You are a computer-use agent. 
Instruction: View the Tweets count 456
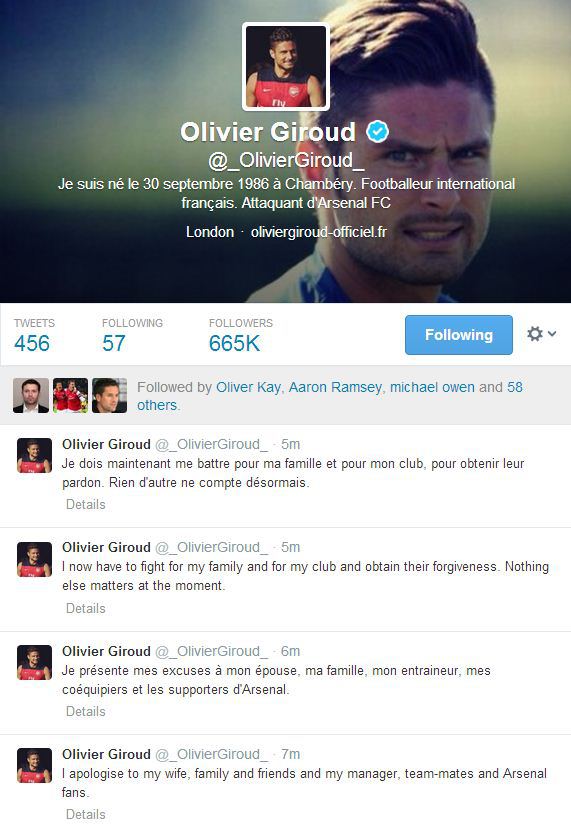click(x=32, y=343)
